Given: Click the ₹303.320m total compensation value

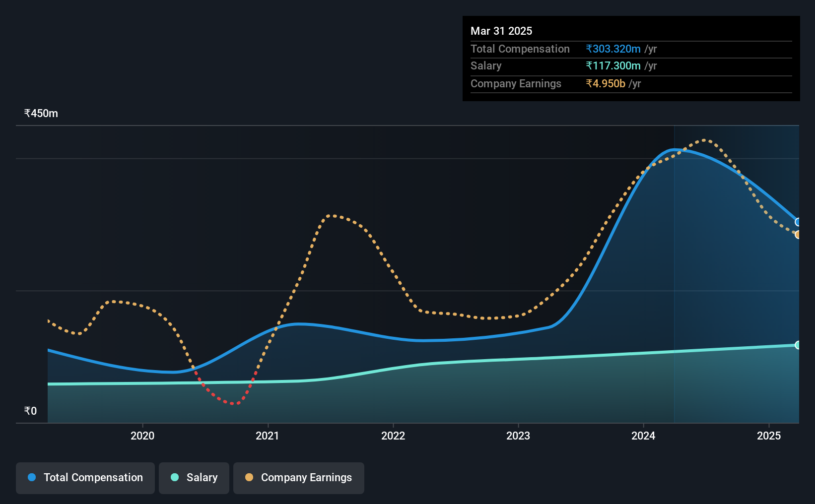Looking at the screenshot, I should pos(613,49).
